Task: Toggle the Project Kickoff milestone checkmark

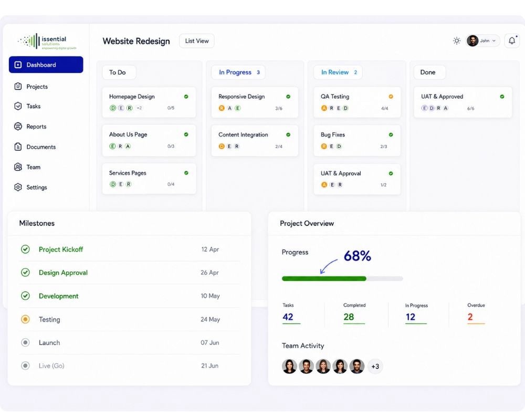Action: coord(25,249)
